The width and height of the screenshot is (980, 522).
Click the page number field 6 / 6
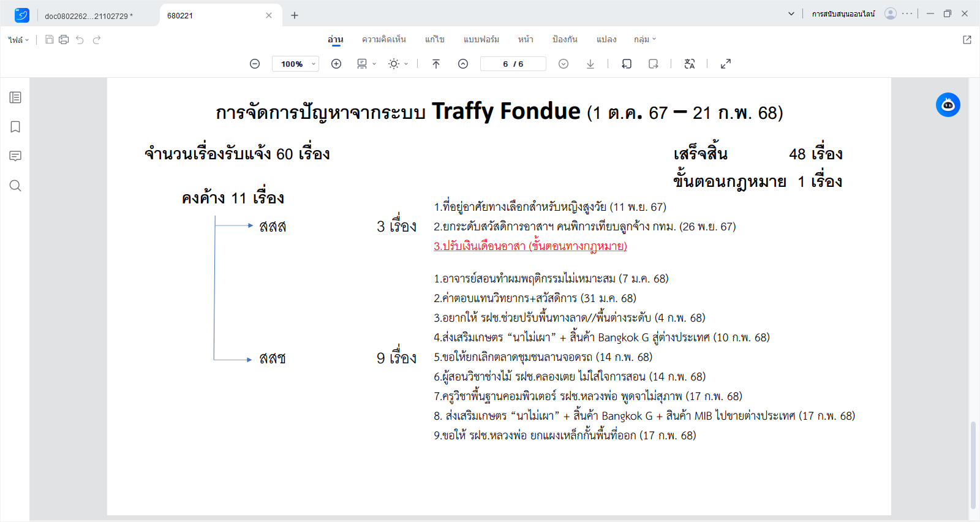tap(513, 64)
